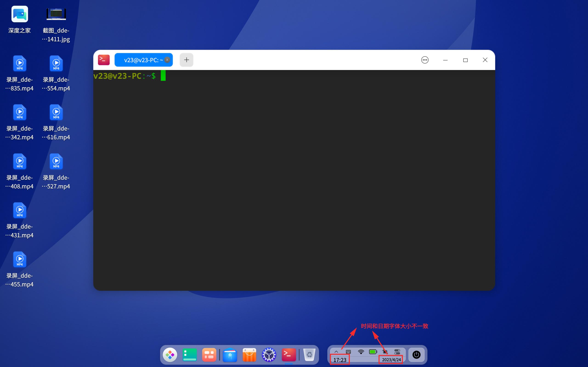588x367 pixels.
Task: Select the 录屏_dde-…616.mp4 file
Action: click(56, 122)
